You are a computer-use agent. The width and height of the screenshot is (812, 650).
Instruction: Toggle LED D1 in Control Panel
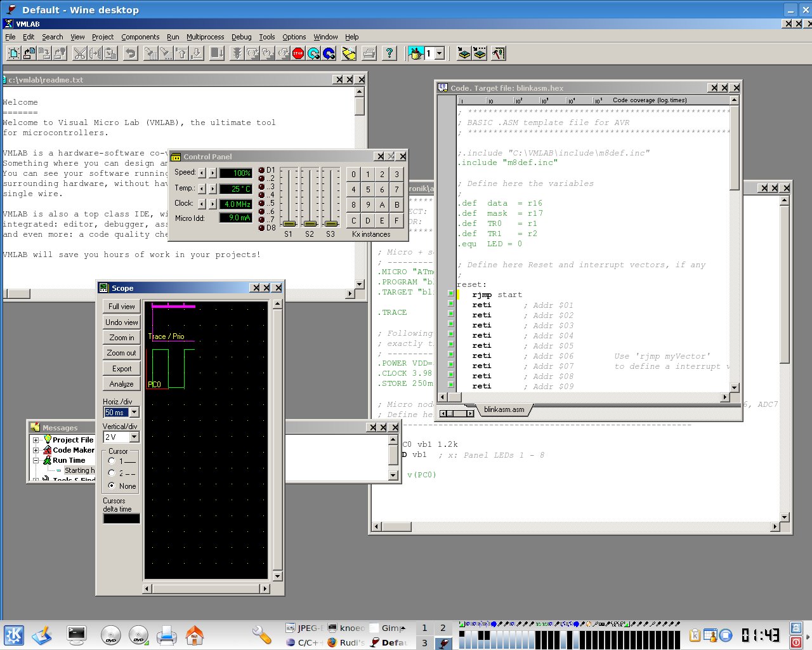tap(261, 170)
